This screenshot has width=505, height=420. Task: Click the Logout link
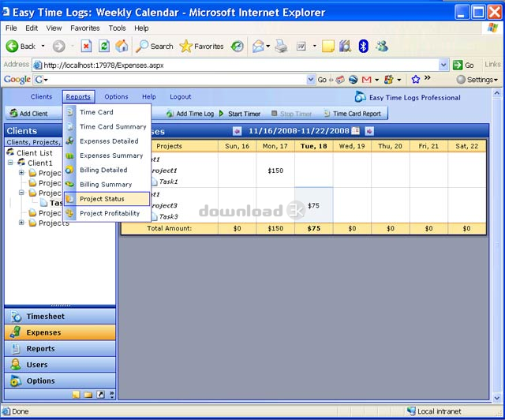pyautogui.click(x=181, y=96)
